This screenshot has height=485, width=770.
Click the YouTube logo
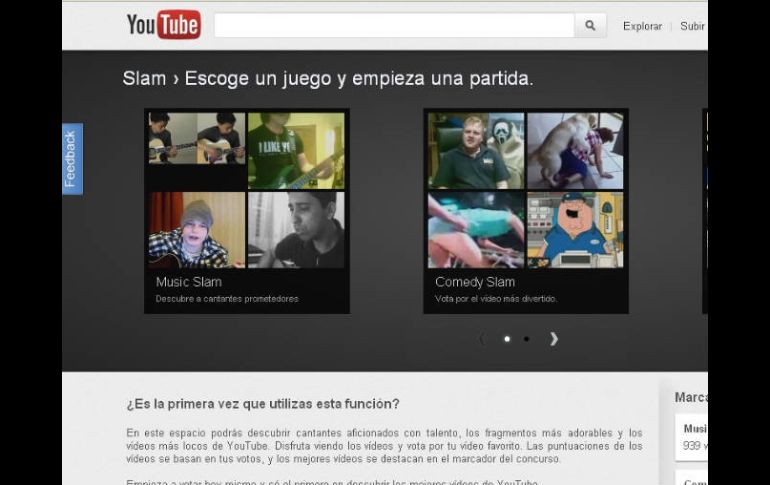tap(163, 25)
